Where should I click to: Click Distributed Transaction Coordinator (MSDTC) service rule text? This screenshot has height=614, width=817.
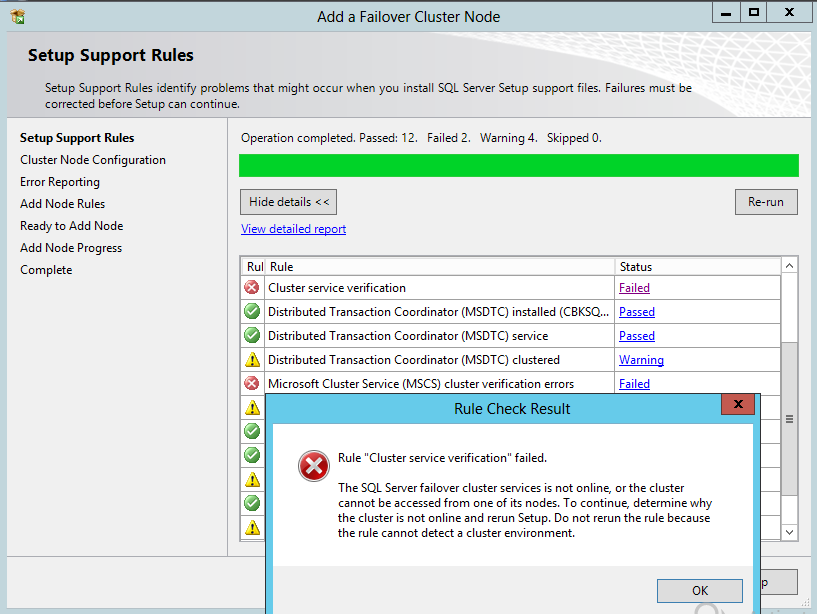[408, 336]
